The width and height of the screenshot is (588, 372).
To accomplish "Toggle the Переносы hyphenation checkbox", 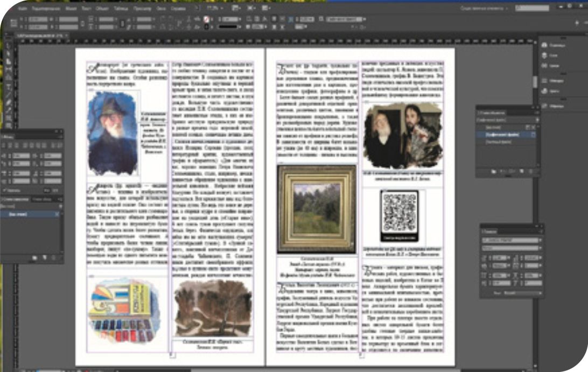I will 4,190.
